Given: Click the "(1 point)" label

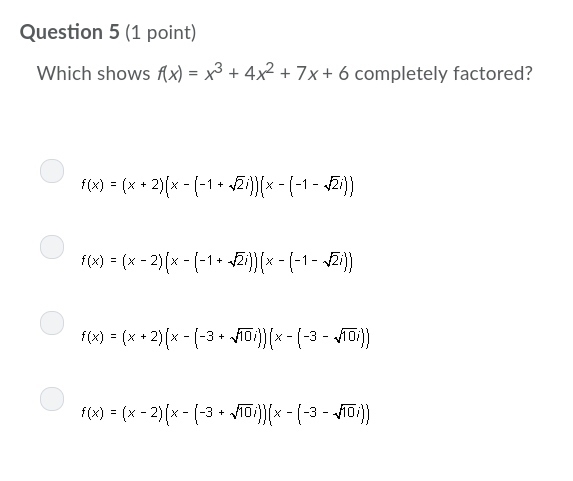Looking at the screenshot, I should tap(160, 33).
